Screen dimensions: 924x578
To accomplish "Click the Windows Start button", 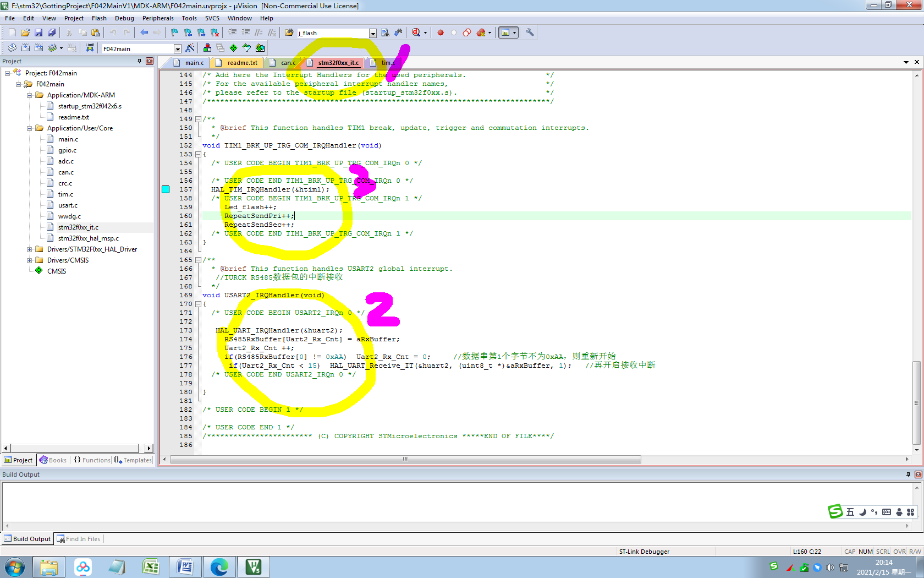I will click(15, 566).
